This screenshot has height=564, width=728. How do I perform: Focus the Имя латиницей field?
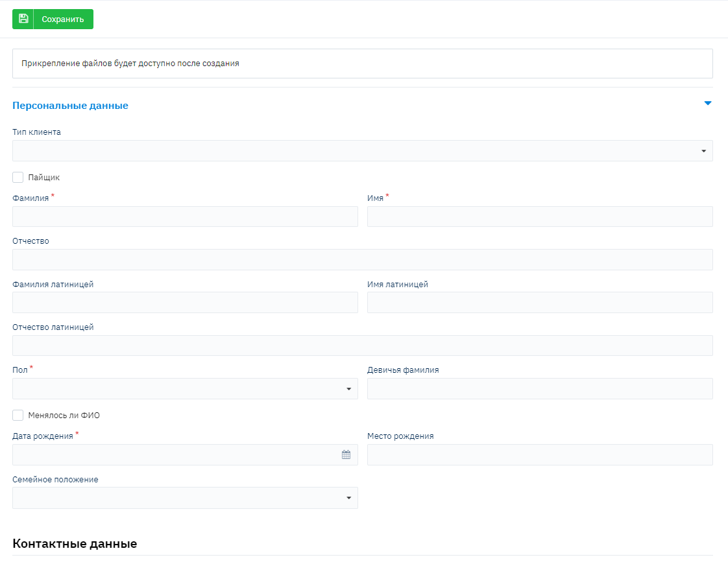(540, 303)
